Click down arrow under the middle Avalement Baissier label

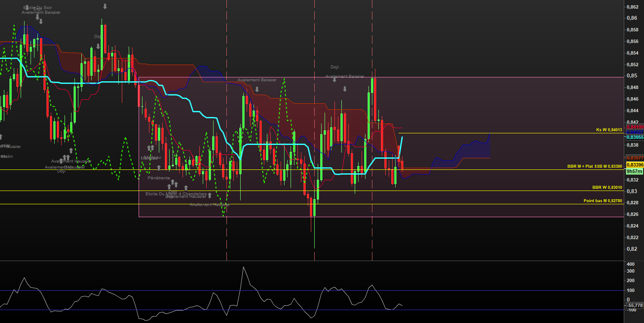pos(257,89)
